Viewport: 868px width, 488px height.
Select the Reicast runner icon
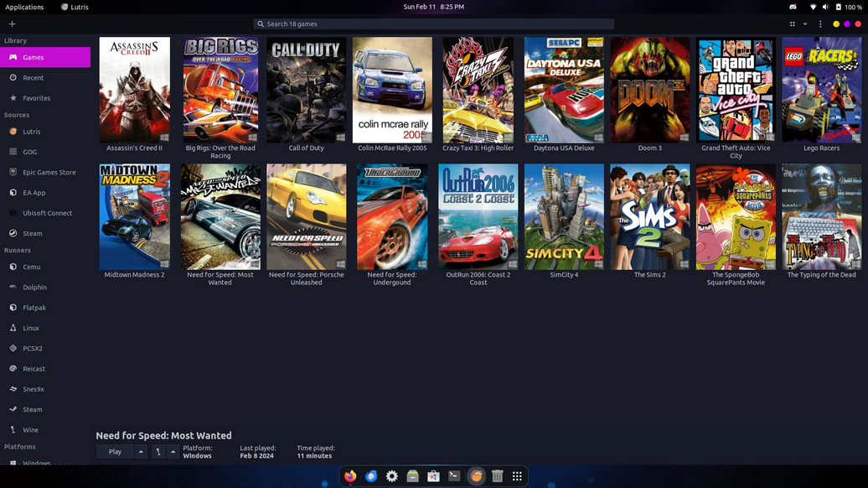point(13,368)
